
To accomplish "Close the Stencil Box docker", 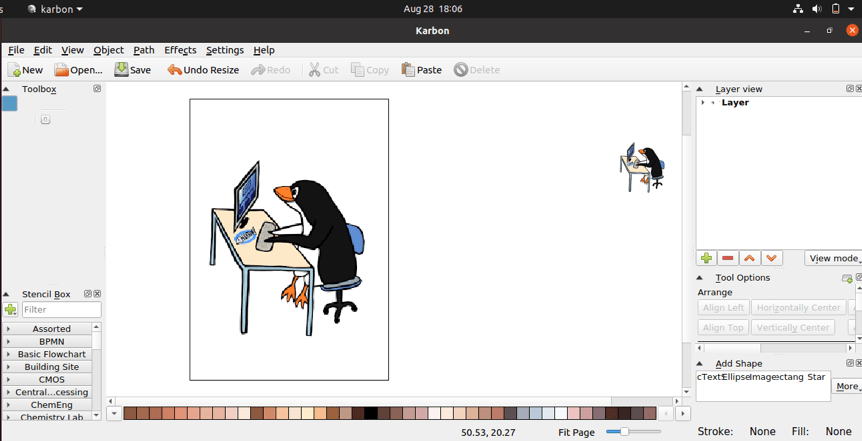I will pos(97,294).
